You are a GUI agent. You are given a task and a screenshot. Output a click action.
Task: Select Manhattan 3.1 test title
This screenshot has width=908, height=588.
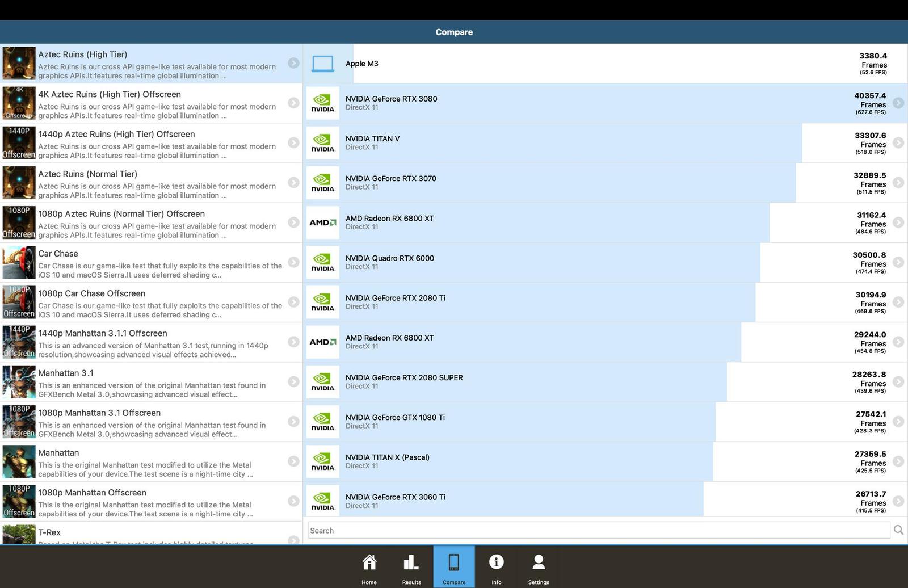tap(66, 373)
